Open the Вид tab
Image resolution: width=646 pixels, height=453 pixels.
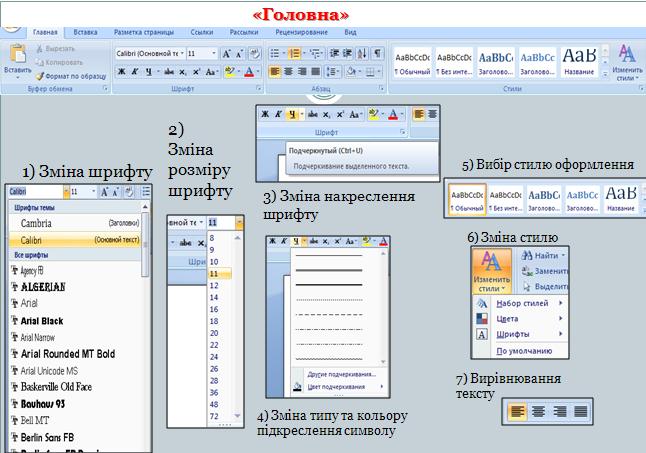click(350, 32)
